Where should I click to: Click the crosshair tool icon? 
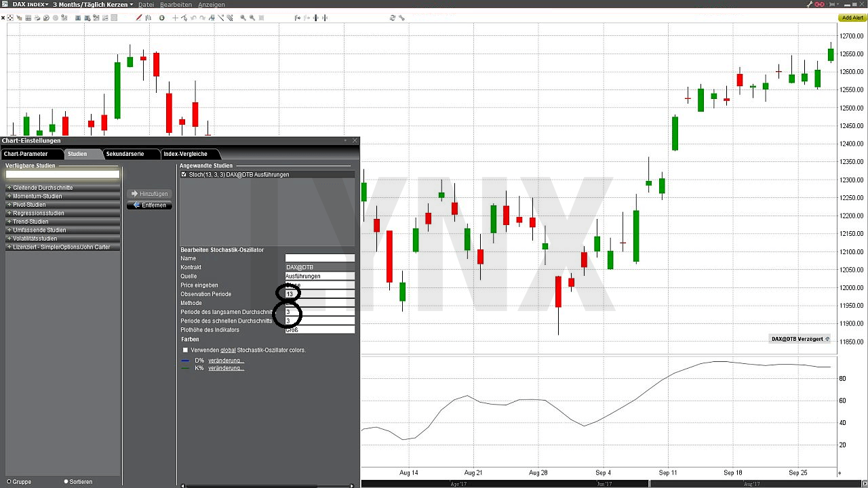click(175, 18)
